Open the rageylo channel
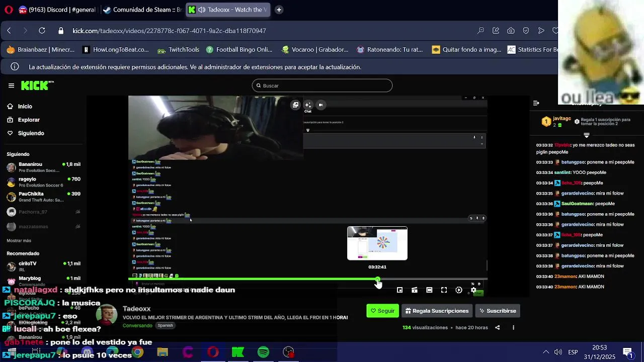 point(43,182)
